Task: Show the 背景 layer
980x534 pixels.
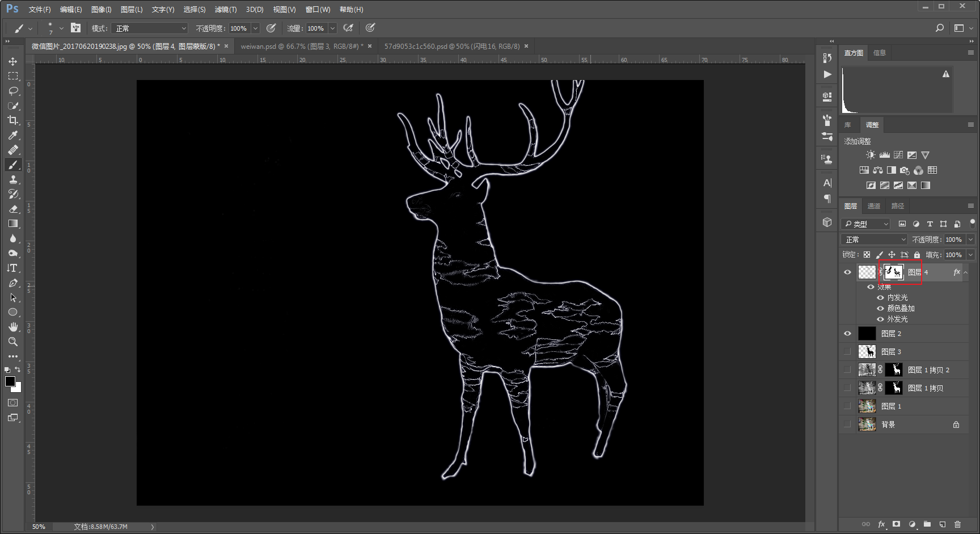Action: click(x=847, y=424)
